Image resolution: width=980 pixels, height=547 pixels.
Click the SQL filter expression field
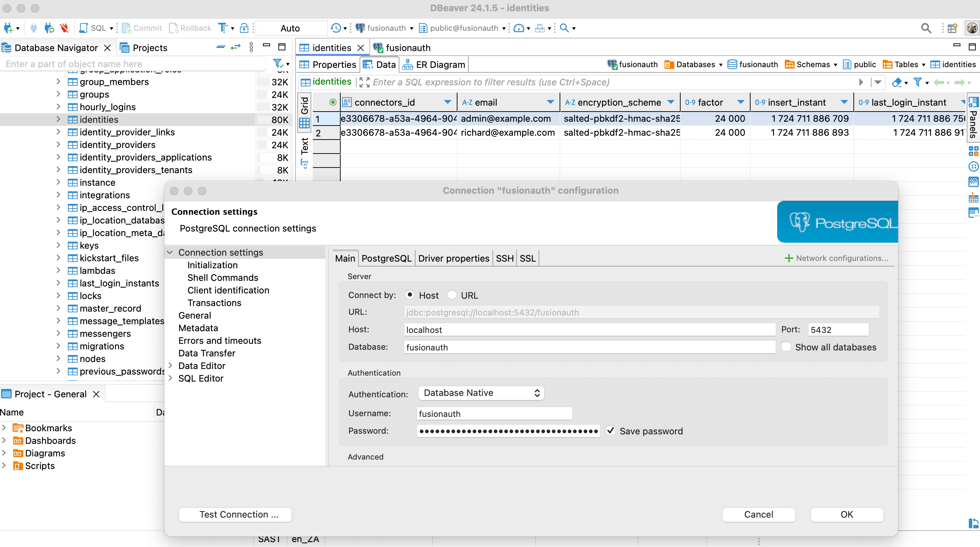(x=571, y=82)
